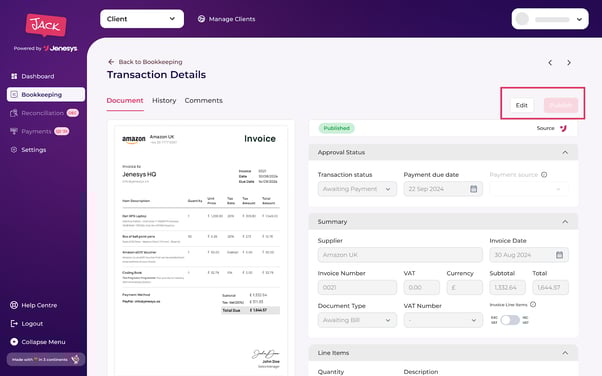Click the Invoice Line Items info icon

[533, 305]
